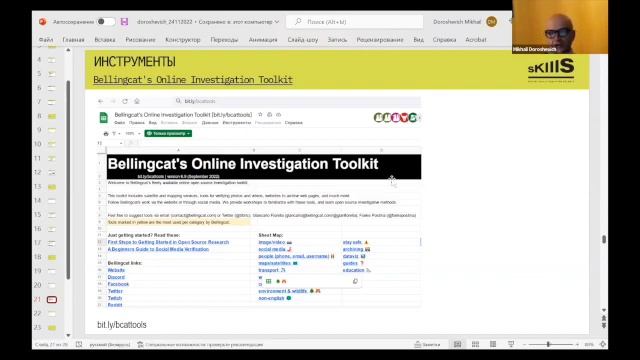Click the browser back arrow in embedded screenshot
Image resolution: width=640 pixels, height=360 pixels.
tap(101, 101)
